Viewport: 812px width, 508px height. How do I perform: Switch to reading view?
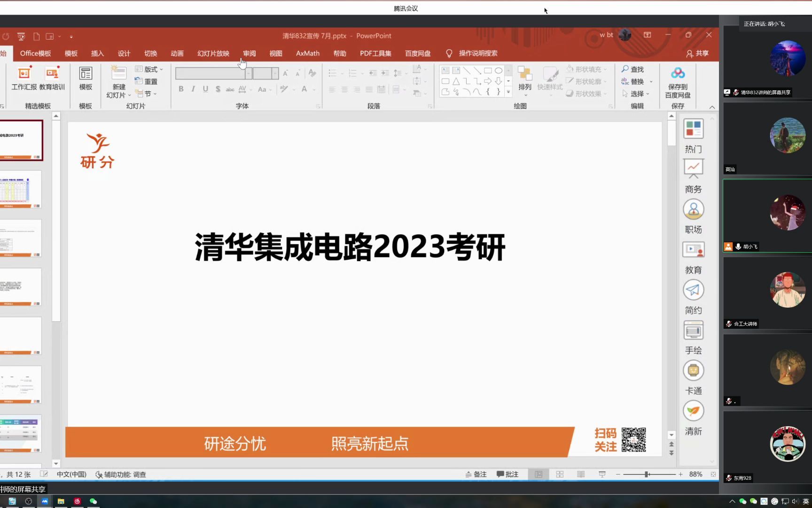[581, 474]
